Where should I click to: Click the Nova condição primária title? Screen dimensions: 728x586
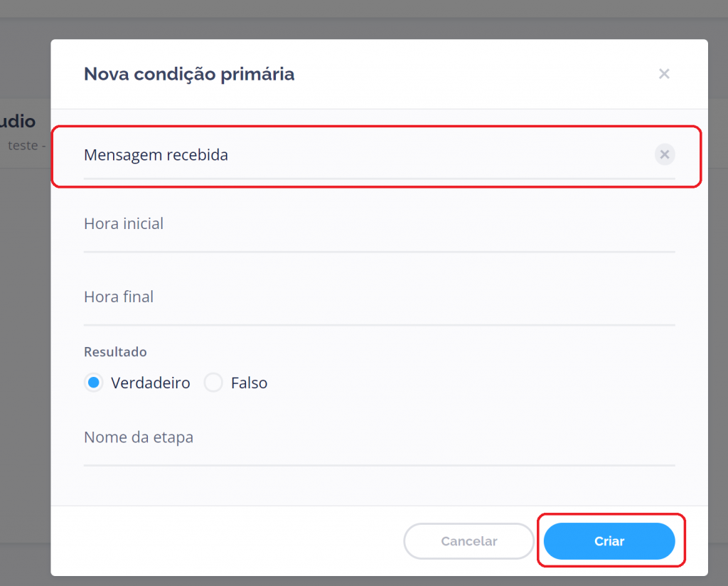[189, 74]
